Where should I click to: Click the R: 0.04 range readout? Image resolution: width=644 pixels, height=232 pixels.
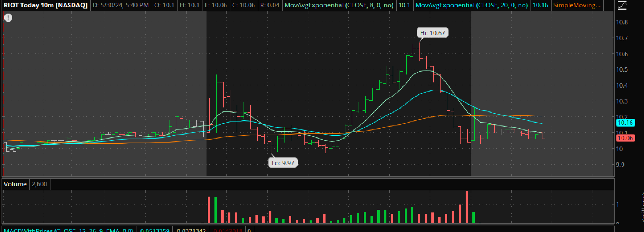269,5
